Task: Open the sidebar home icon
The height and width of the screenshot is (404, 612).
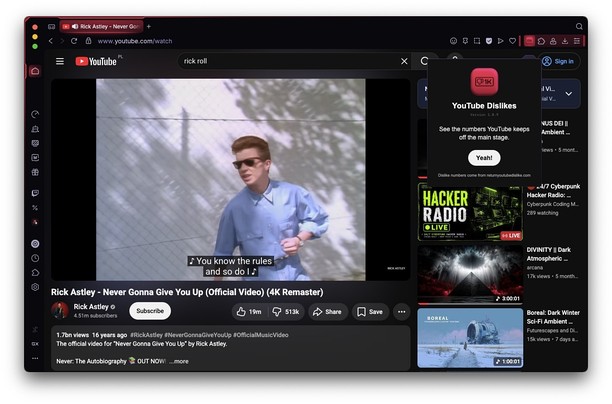Action: coord(35,71)
